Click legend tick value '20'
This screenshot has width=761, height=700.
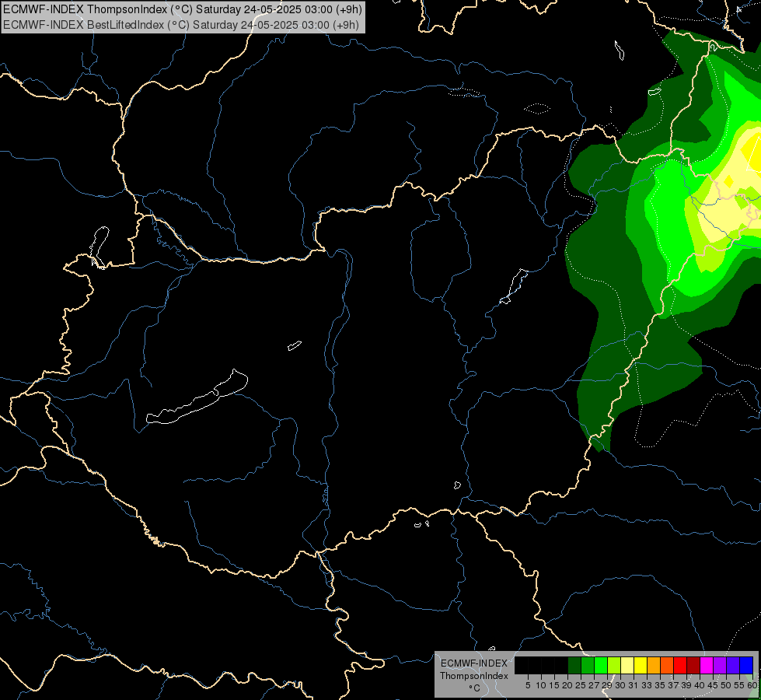point(567,685)
